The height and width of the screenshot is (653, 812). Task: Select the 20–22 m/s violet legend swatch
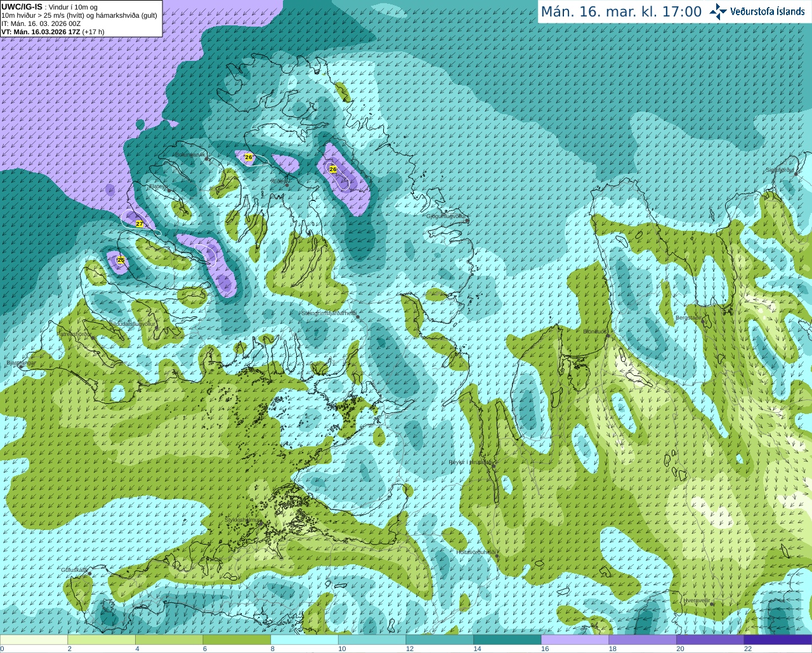[x=710, y=640]
